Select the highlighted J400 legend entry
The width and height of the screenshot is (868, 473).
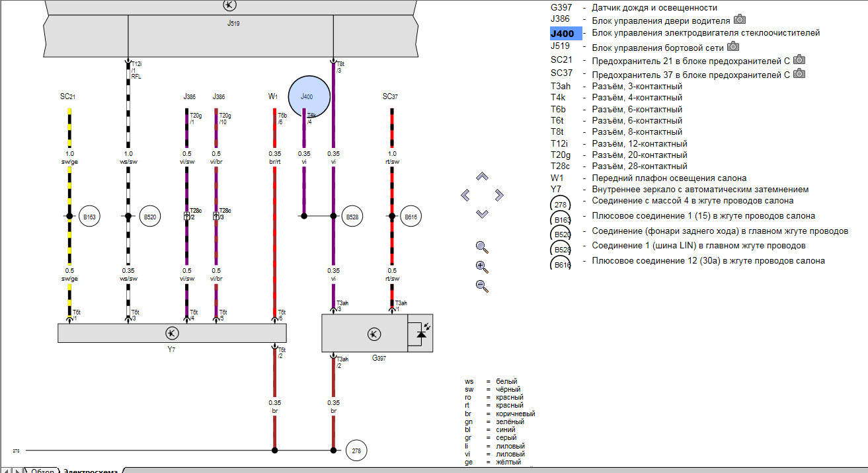pos(566,34)
